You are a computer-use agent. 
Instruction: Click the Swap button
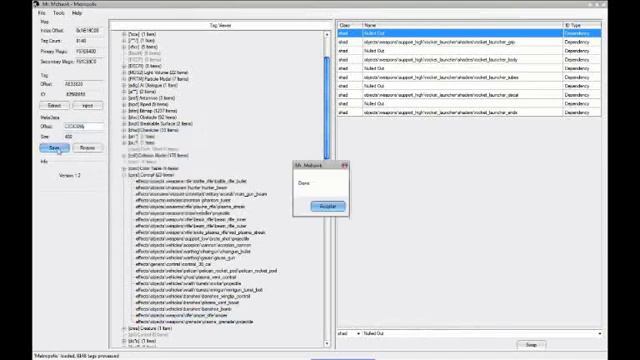pyautogui.click(x=531, y=345)
